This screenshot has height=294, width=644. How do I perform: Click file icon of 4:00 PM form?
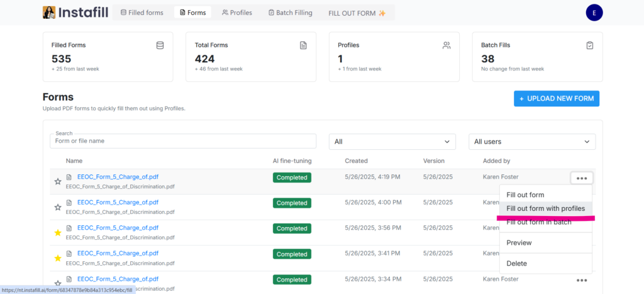[69, 203]
